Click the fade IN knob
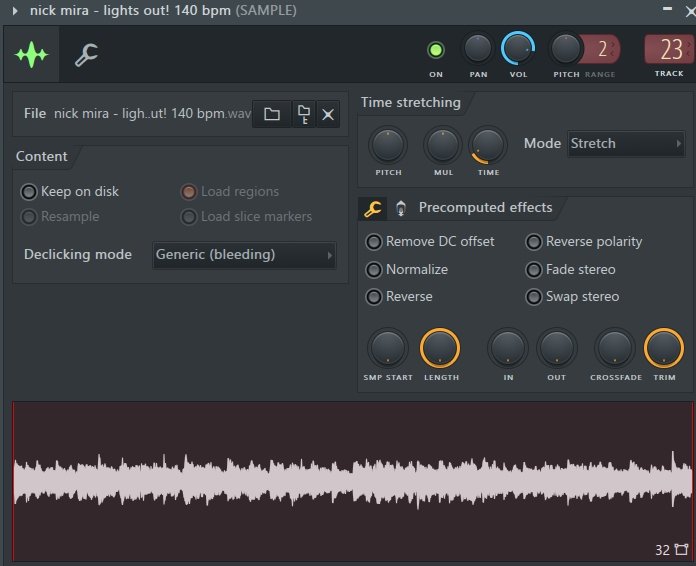Image resolution: width=696 pixels, height=566 pixels. [508, 348]
